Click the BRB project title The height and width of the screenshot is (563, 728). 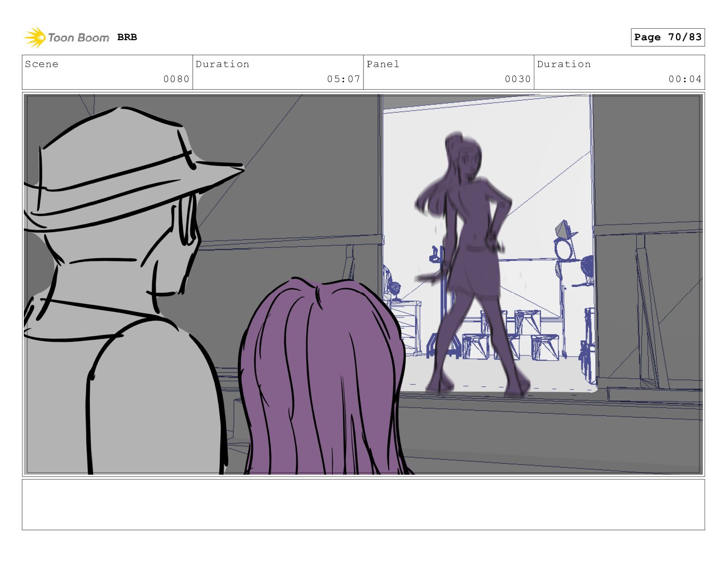127,38
